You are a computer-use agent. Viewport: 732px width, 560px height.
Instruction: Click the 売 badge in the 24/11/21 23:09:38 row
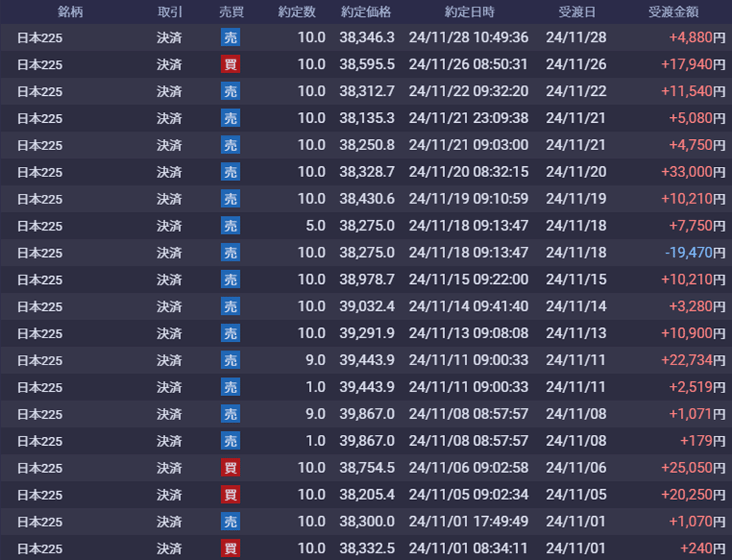(231, 118)
